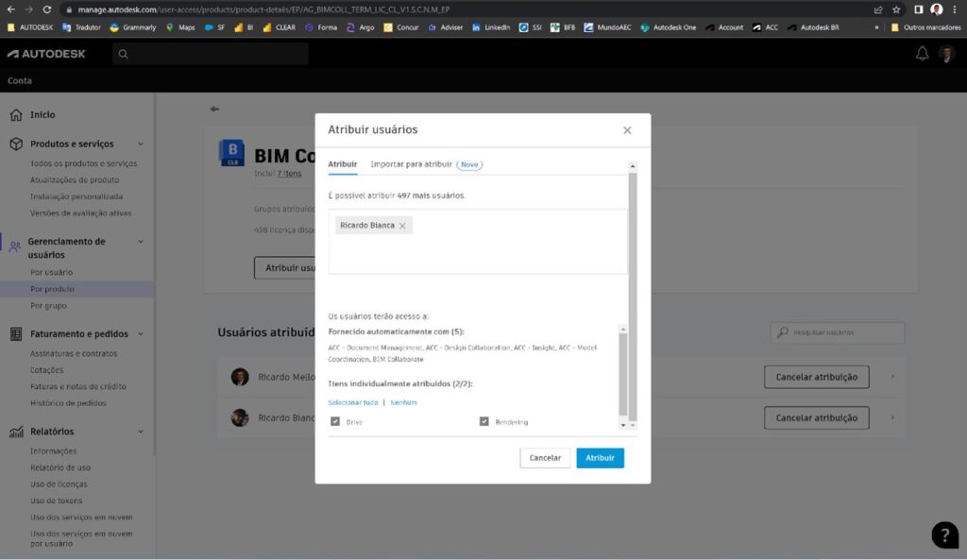967x560 pixels.
Task: Click the 7 itens link
Action: [289, 174]
